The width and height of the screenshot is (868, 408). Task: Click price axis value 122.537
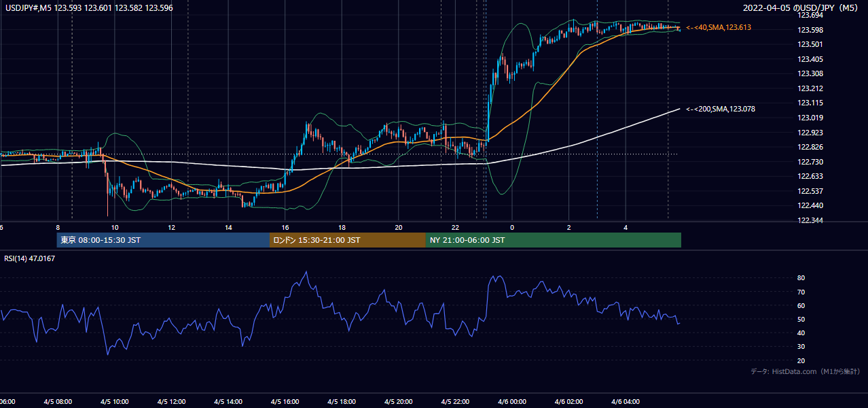tap(809, 191)
